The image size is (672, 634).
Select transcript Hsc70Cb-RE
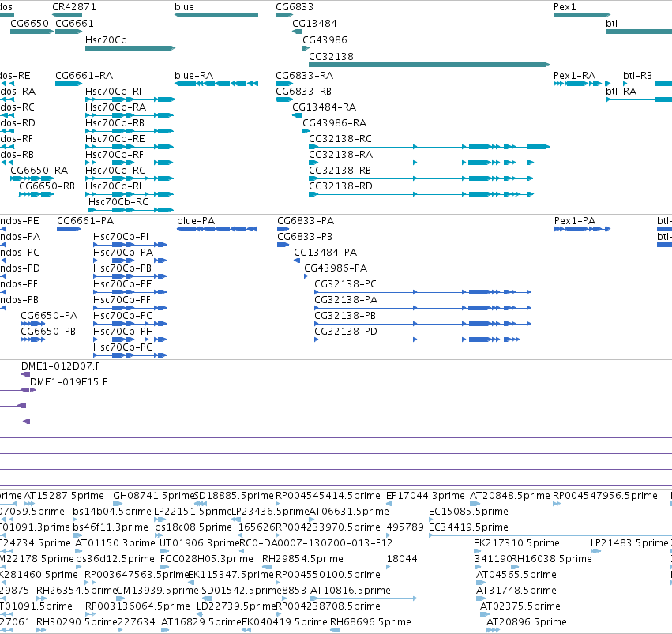pos(115,139)
